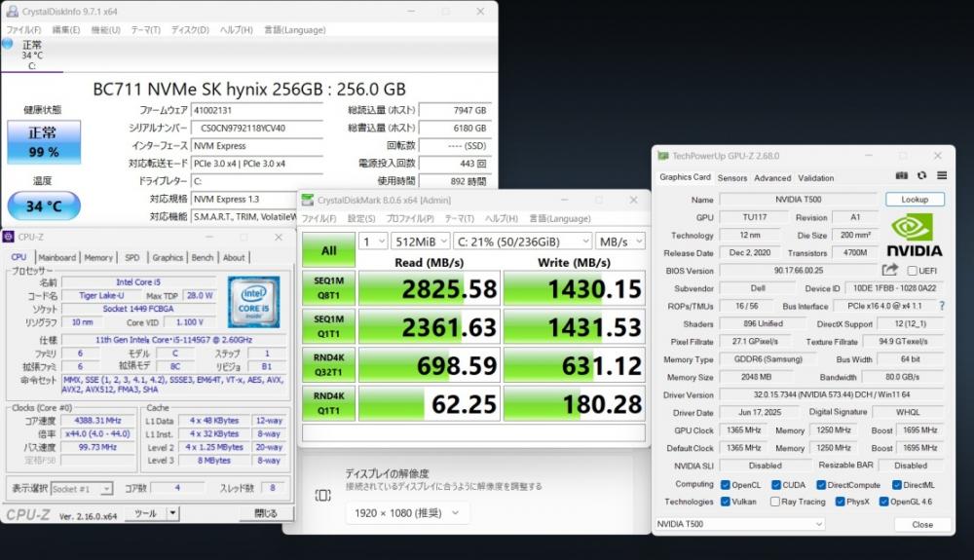The height and width of the screenshot is (560, 974).
Task: Click the Intel Core i5 logo in CPU-Z
Action: 253,302
